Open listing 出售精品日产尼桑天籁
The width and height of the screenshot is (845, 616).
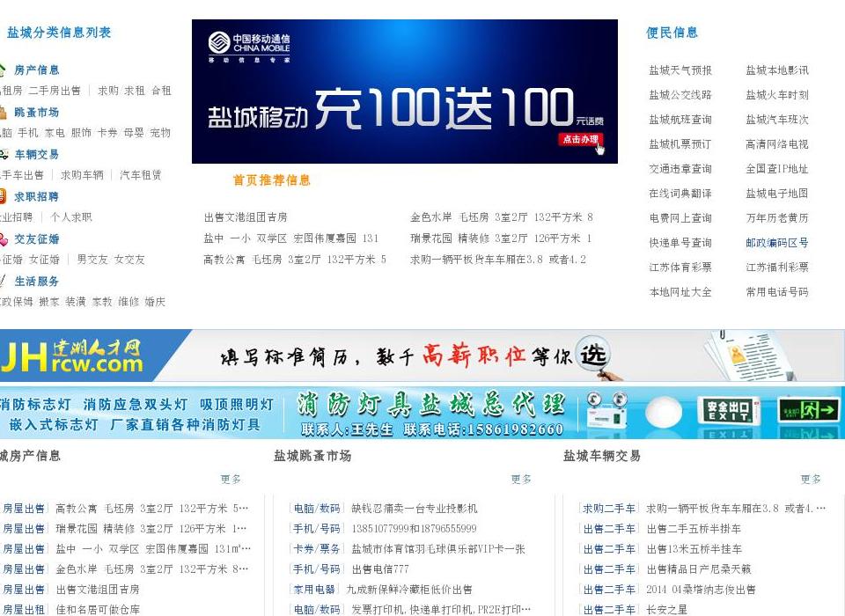698,569
